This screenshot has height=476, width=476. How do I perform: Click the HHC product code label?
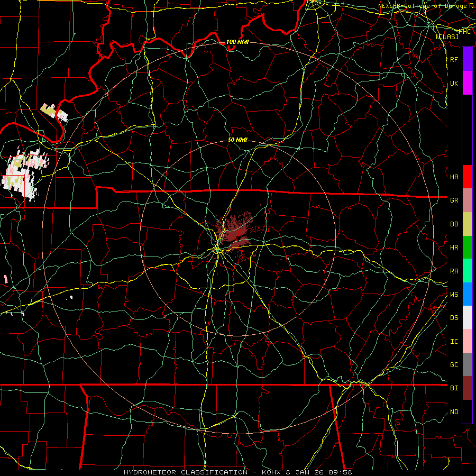tap(464, 32)
